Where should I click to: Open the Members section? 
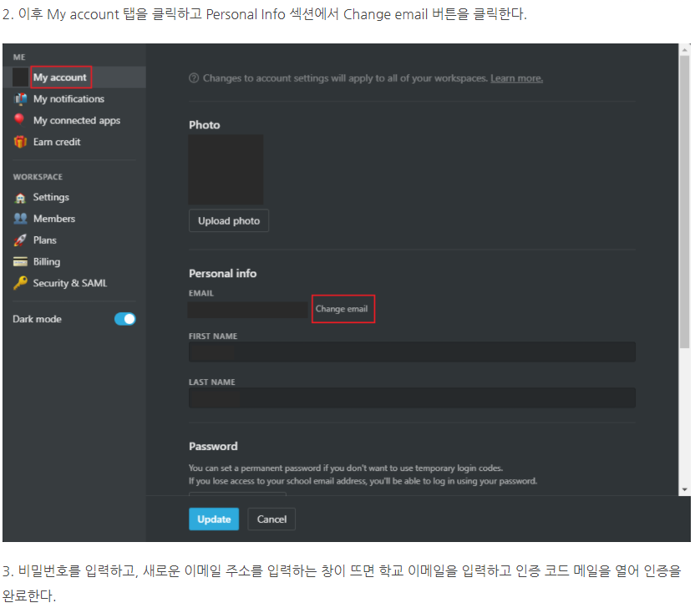(54, 218)
